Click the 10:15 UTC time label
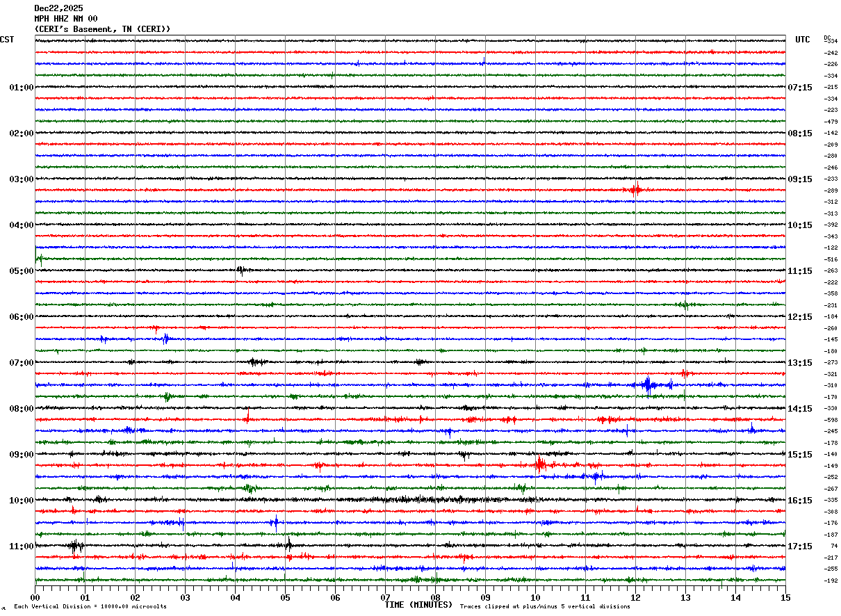 click(800, 225)
